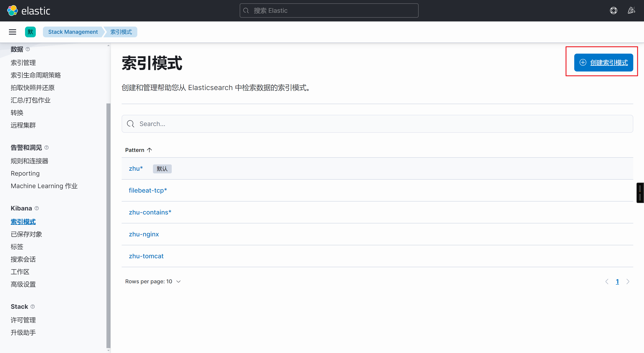Open the zhu-tomcat index pattern
The width and height of the screenshot is (644, 353).
[146, 256]
